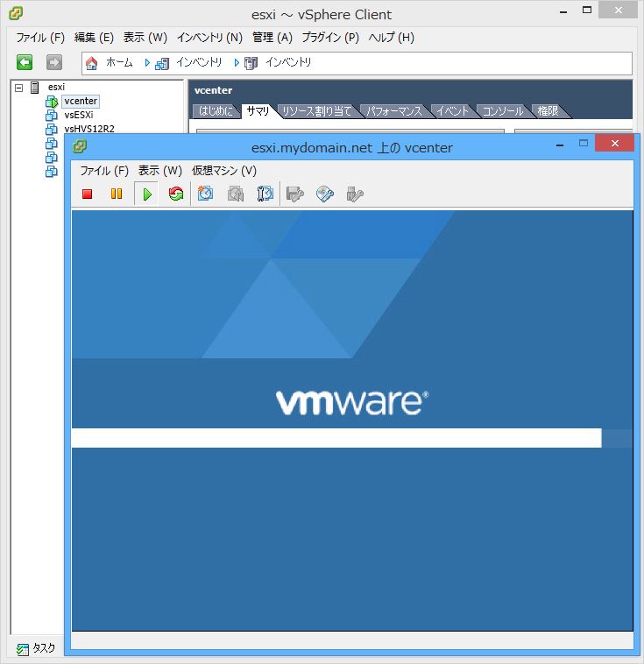Suspend VM with the pause button
This screenshot has width=644, height=664.
[117, 194]
